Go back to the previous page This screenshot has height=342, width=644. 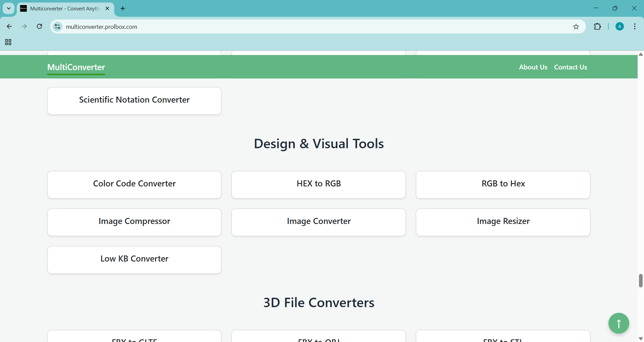(x=9, y=26)
